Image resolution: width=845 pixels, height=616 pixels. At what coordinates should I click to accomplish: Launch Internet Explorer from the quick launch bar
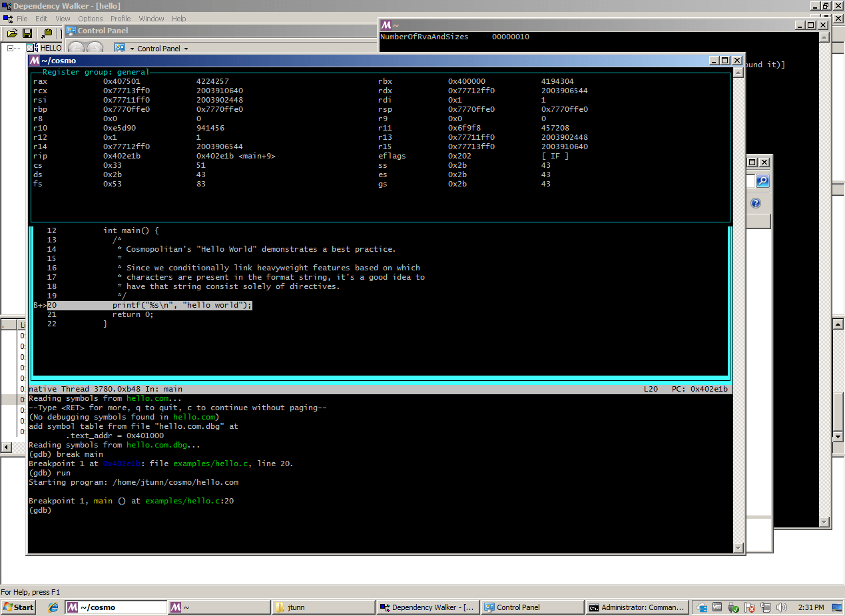(x=52, y=607)
